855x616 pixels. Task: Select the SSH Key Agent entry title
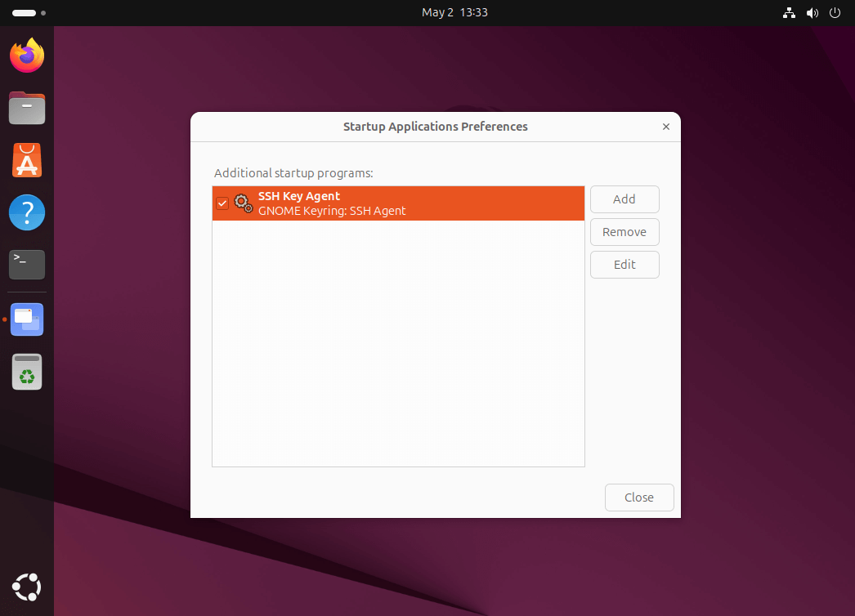click(x=299, y=196)
